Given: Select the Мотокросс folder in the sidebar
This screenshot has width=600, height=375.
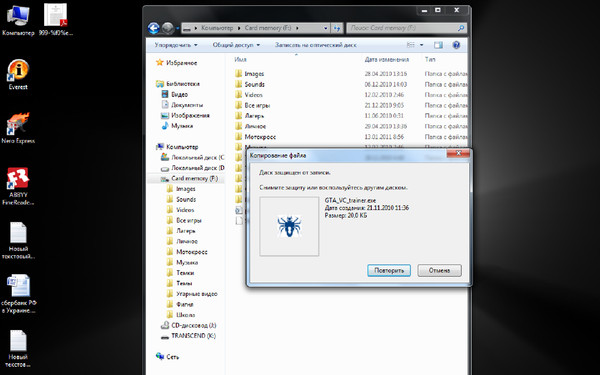Looking at the screenshot, I should [192, 251].
